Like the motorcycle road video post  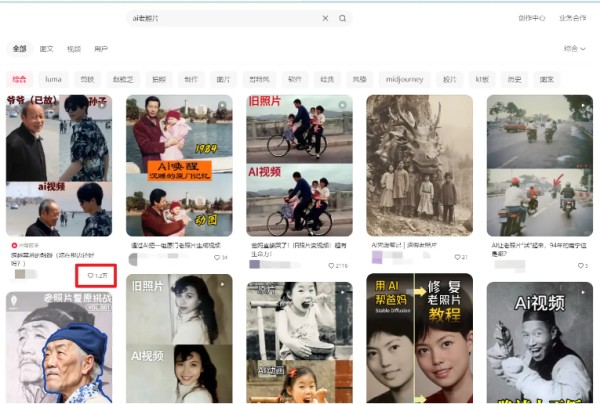pos(580,266)
